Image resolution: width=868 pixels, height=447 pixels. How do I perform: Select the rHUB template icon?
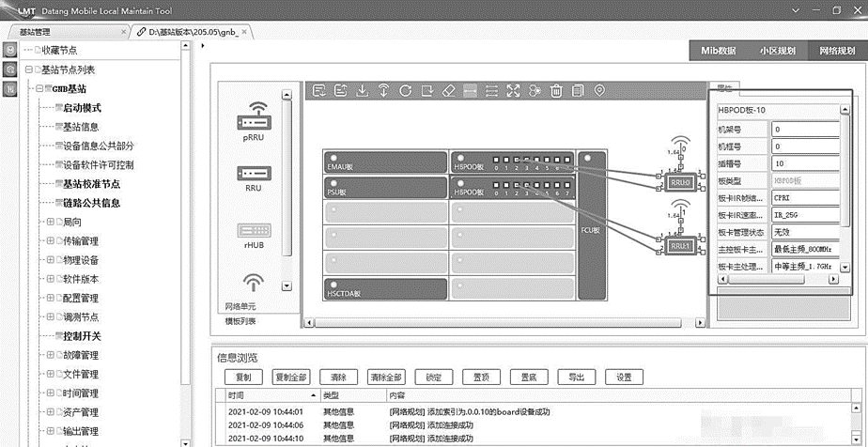[x=254, y=230]
